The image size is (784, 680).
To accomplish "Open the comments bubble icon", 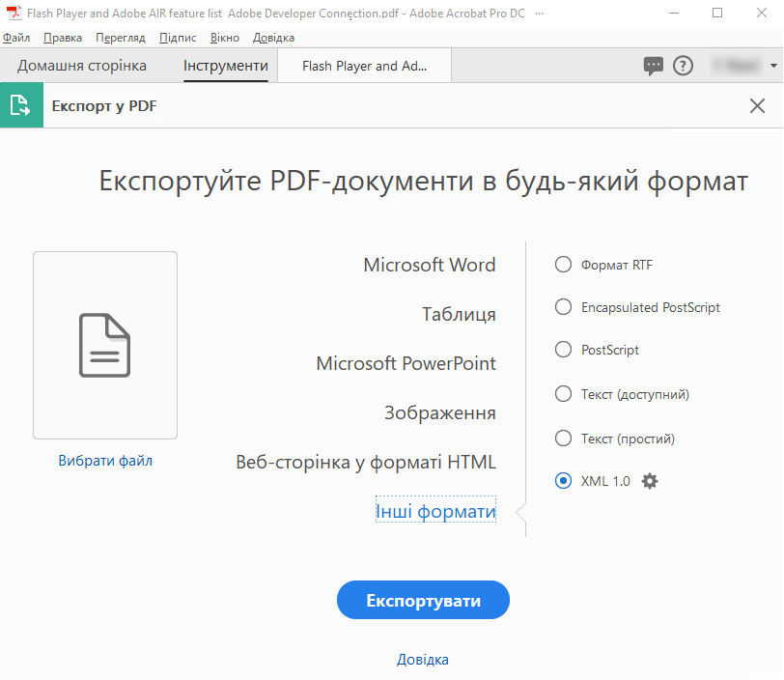I will [x=654, y=66].
